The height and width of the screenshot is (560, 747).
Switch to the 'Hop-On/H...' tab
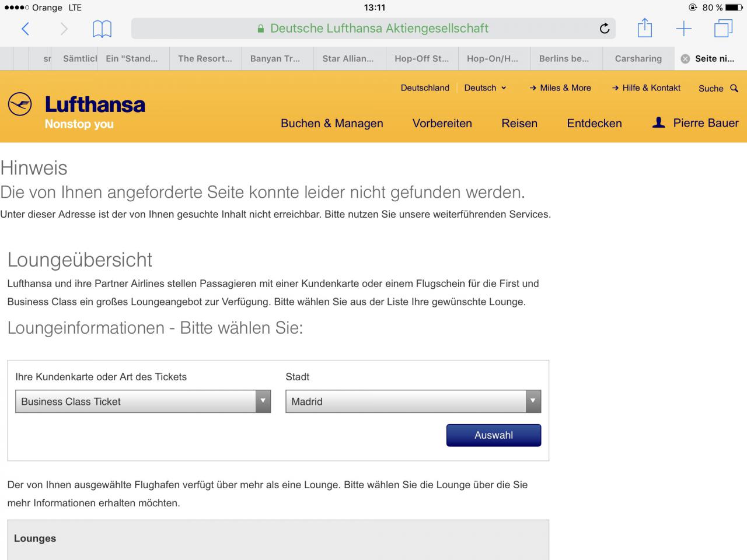coord(494,58)
